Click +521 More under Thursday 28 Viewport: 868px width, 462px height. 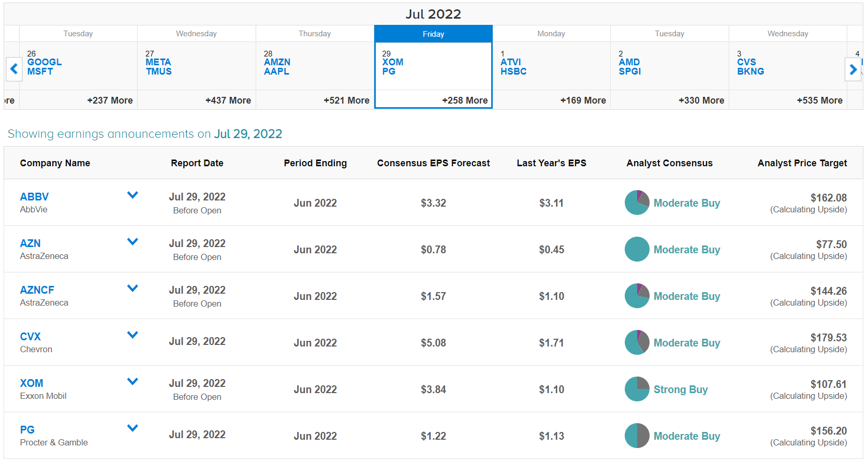click(346, 100)
